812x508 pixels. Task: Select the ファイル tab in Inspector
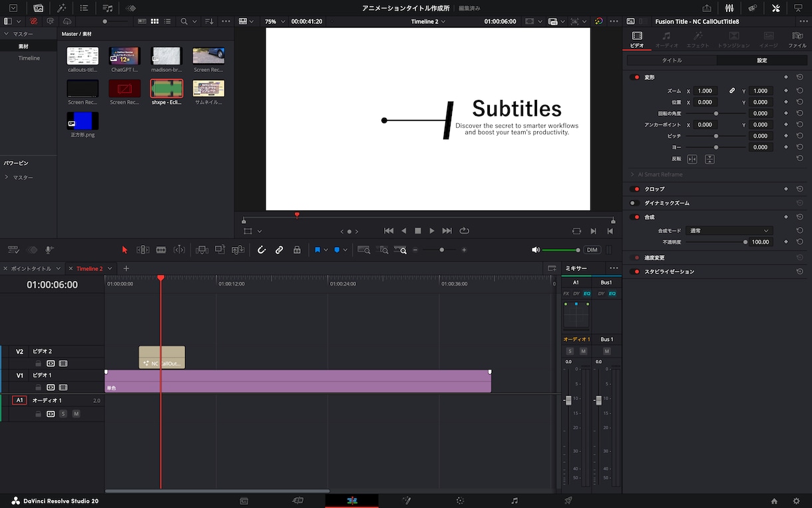797,39
